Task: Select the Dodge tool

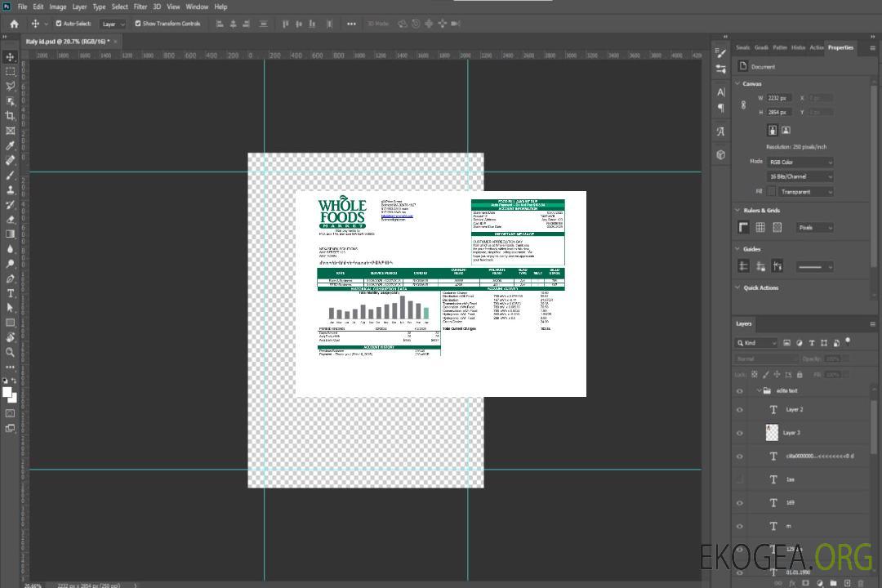Action: [x=10, y=263]
